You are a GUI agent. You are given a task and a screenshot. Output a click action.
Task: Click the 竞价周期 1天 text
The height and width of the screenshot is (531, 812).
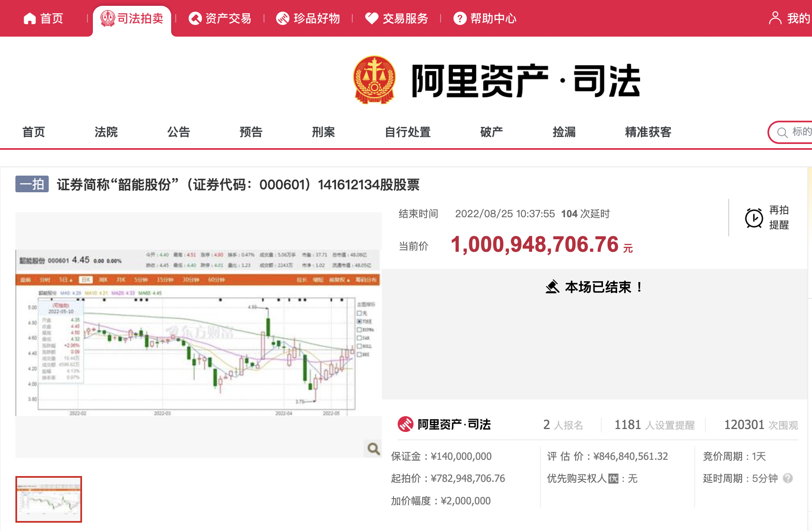coord(735,457)
